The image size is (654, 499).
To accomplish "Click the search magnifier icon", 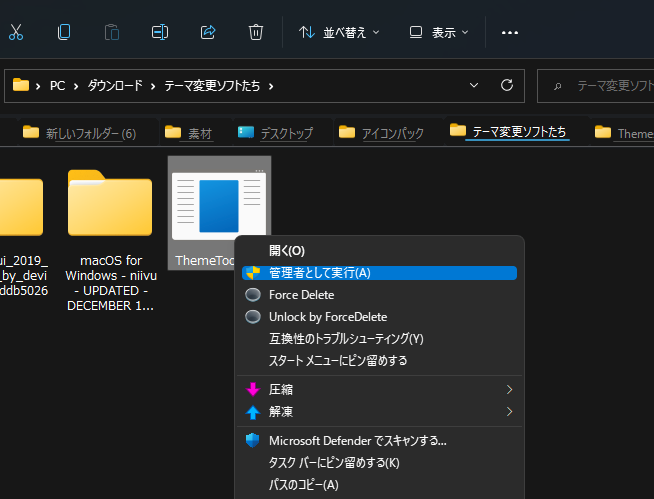I will pos(557,86).
